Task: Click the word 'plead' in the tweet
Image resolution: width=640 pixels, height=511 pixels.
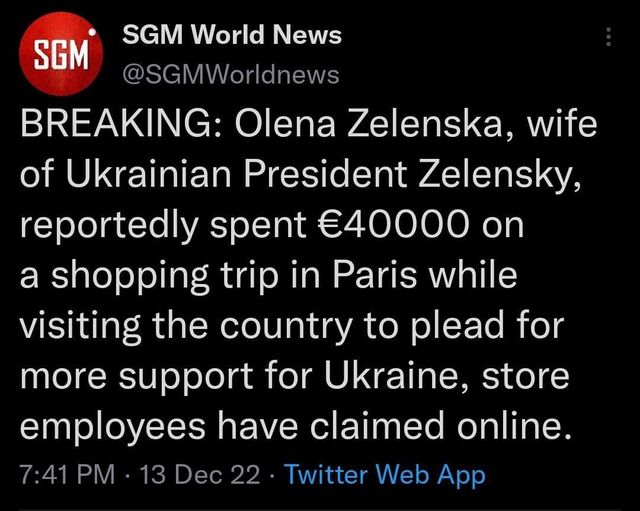Action: pyautogui.click(x=492, y=326)
